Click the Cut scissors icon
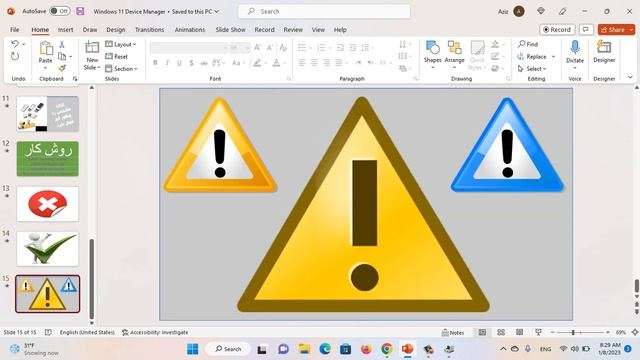This screenshot has height=360, width=640. coord(62,44)
